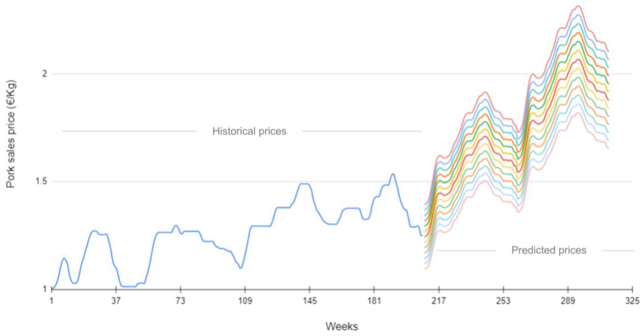This screenshot has height=336, width=644.
Task: Click the week 109 tick label
Action: coord(245,301)
